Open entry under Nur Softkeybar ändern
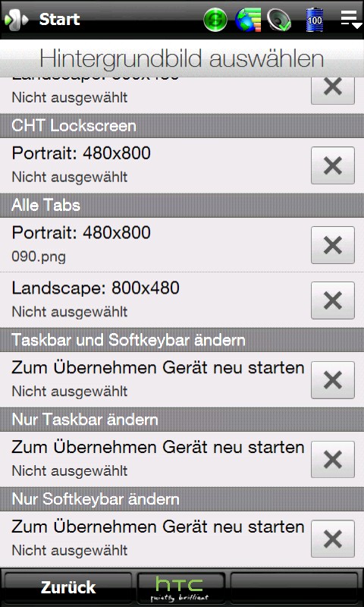The height and width of the screenshot is (607, 364). tap(155, 538)
